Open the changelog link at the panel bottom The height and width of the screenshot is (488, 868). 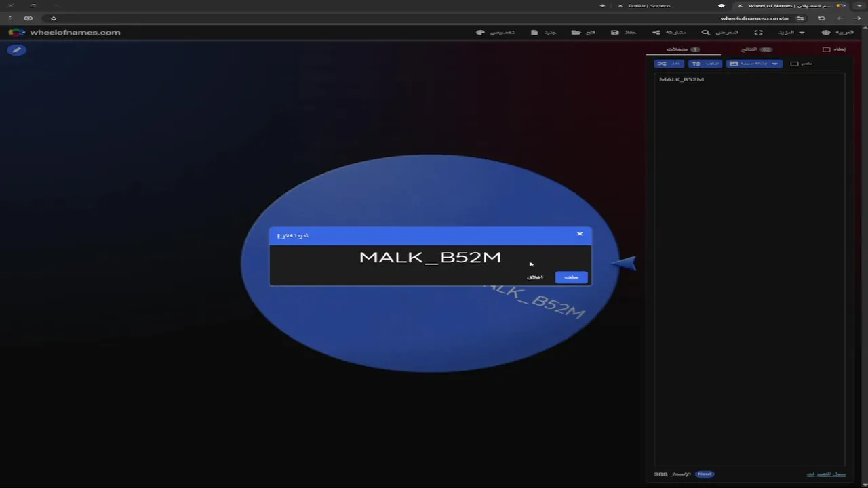(826, 474)
